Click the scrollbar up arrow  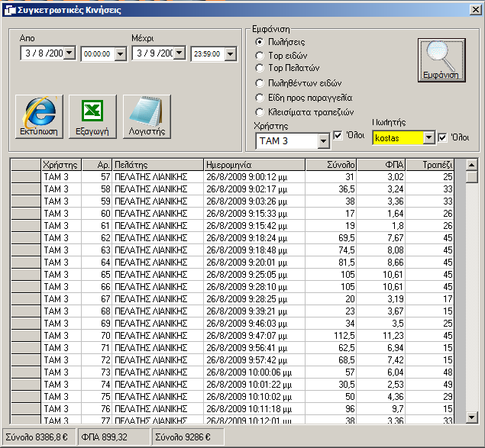coord(472,165)
